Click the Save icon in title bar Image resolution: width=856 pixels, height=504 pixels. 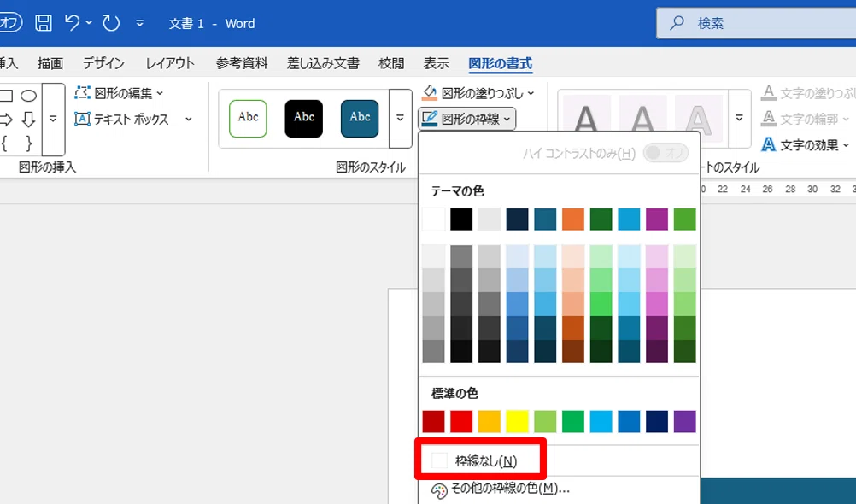[x=43, y=23]
